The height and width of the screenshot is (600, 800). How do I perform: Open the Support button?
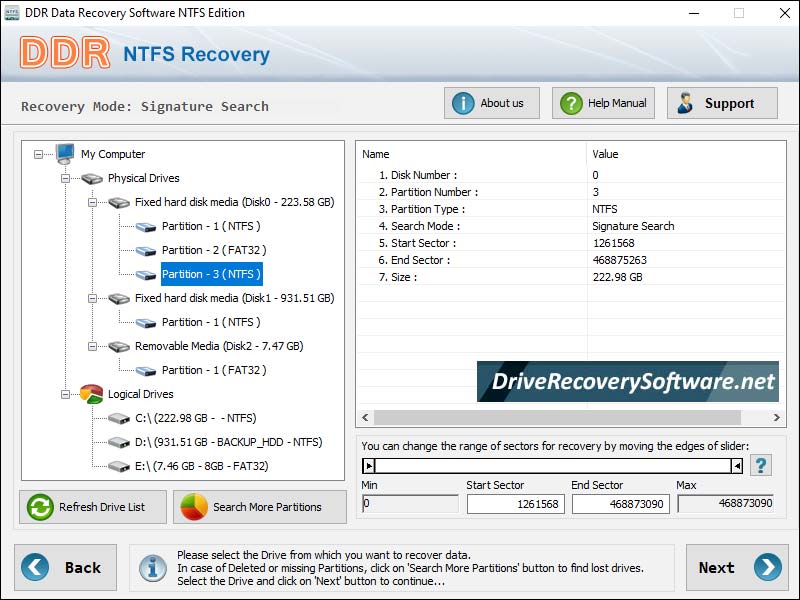(x=722, y=103)
